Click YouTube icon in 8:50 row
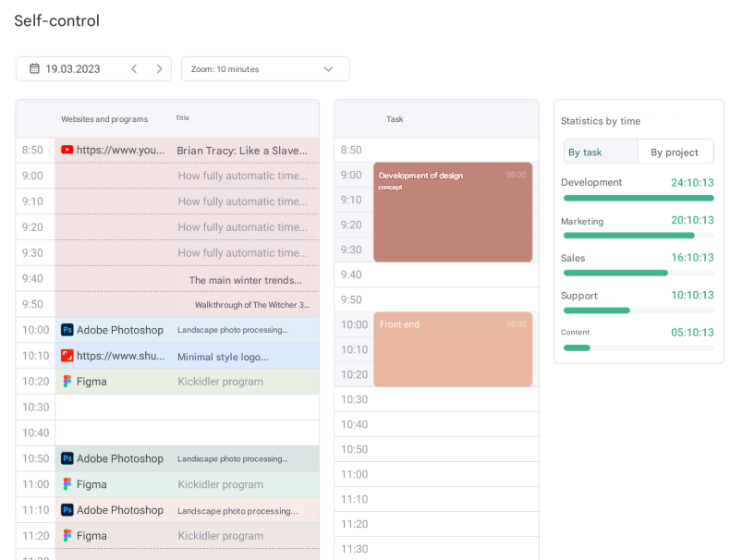The height and width of the screenshot is (560, 730). pyautogui.click(x=67, y=150)
